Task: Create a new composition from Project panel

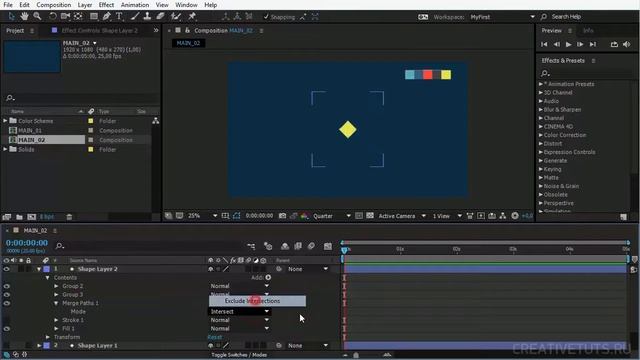Action: [31, 217]
